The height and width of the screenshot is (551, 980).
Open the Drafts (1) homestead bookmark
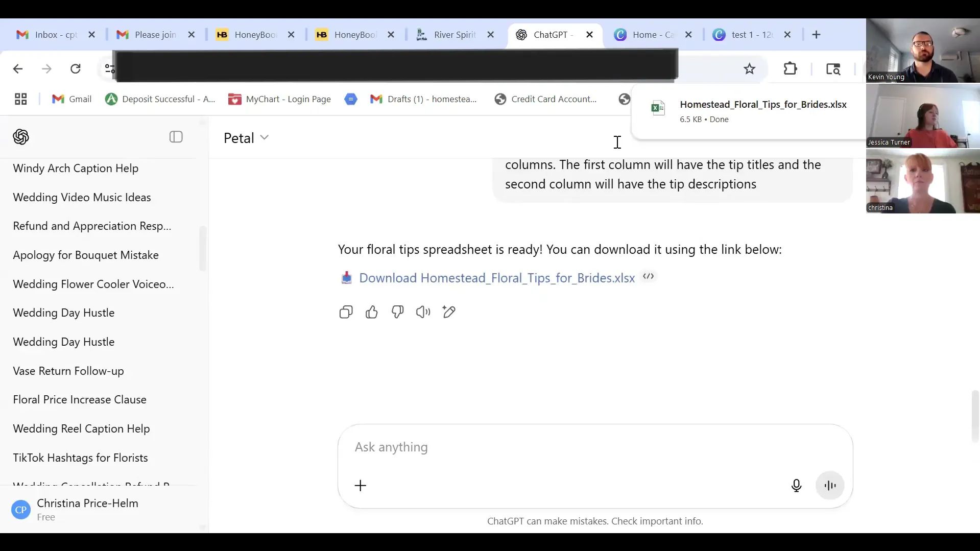coord(423,99)
